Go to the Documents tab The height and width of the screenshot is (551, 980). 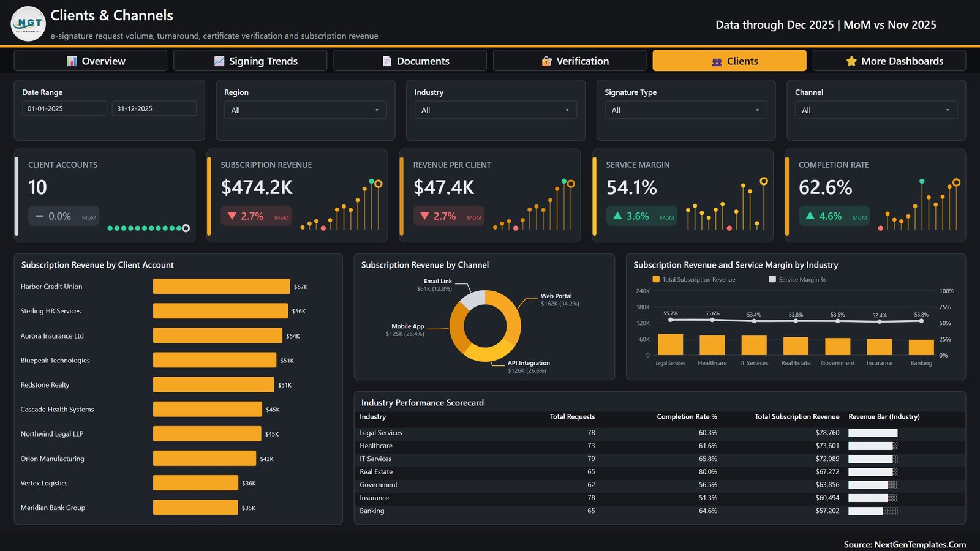pyautogui.click(x=410, y=61)
